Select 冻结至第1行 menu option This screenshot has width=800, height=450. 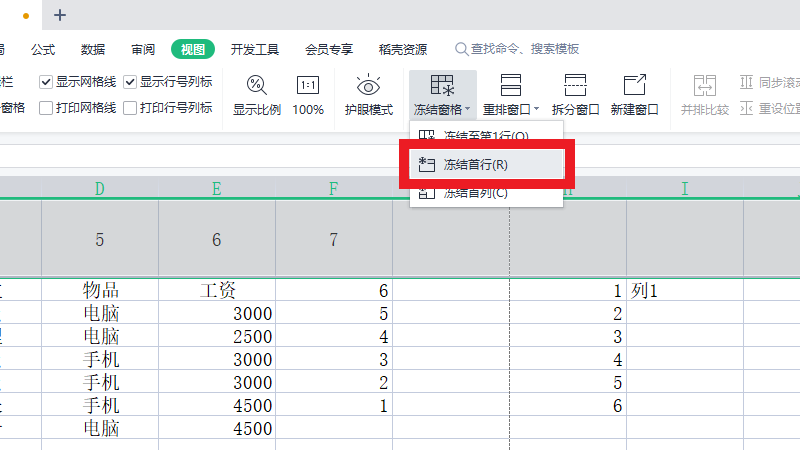[486, 136]
